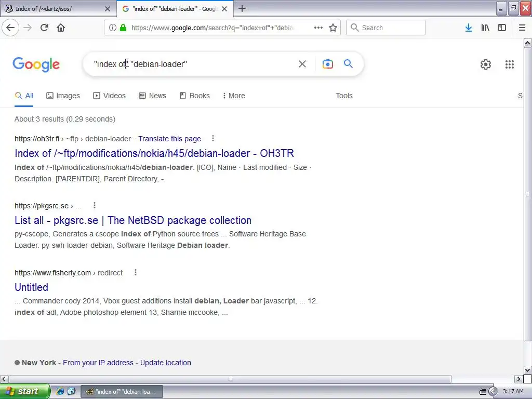Open the Firefox hamburger menu

point(522,28)
